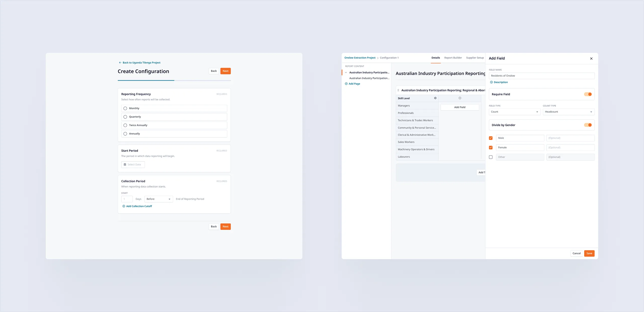Disable the Divide by Gender switch
The width and height of the screenshot is (644, 312).
pos(588,125)
